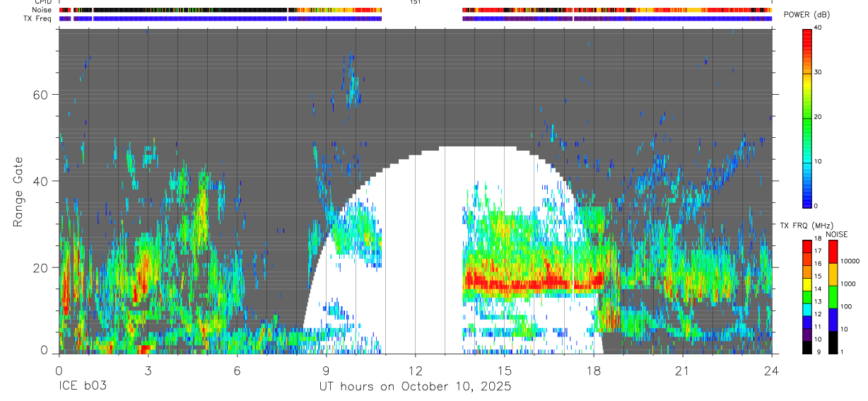The width and height of the screenshot is (868, 401).
Task: Click the "UT hours on October 10, 2025" label
Action: (x=414, y=386)
